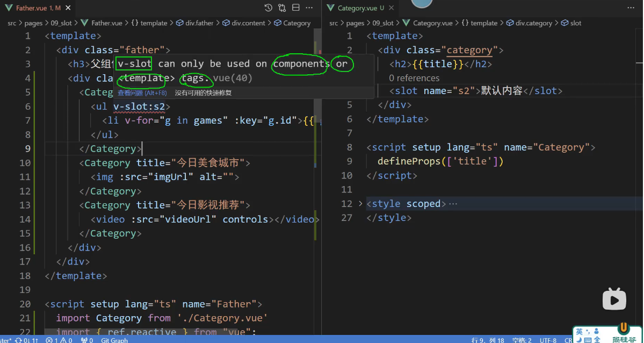Select '09_slot' breadcrumb in left editor
Image resolution: width=644 pixels, height=343 pixels.
pyautogui.click(x=61, y=23)
